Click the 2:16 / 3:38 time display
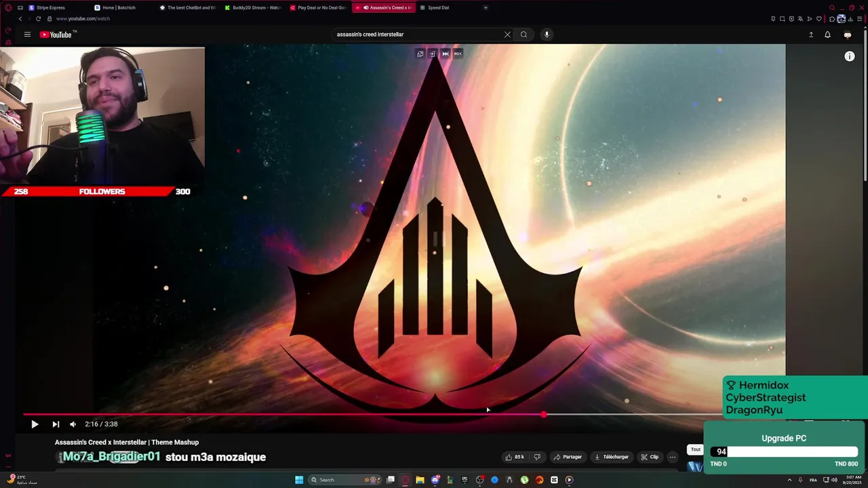 (x=101, y=424)
